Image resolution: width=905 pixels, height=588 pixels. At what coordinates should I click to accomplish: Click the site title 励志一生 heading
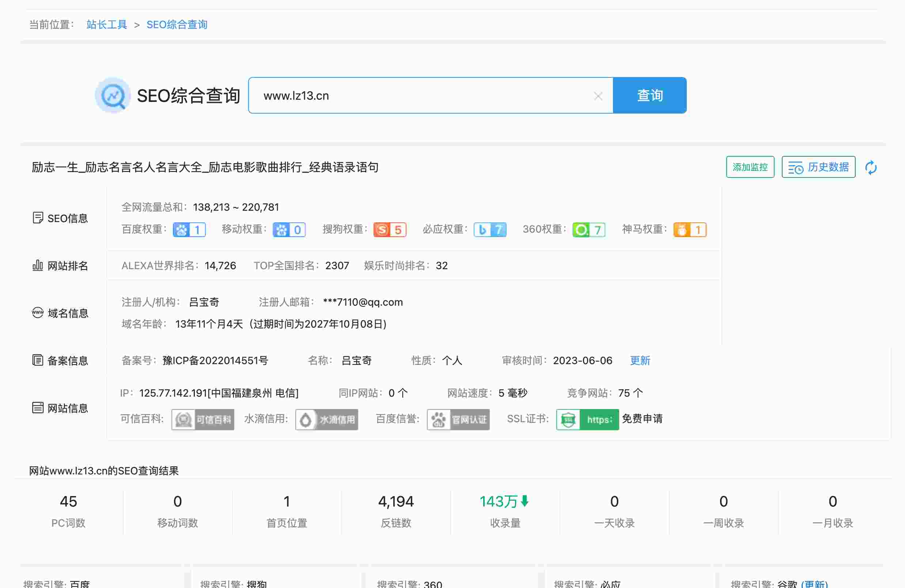pyautogui.click(x=205, y=167)
